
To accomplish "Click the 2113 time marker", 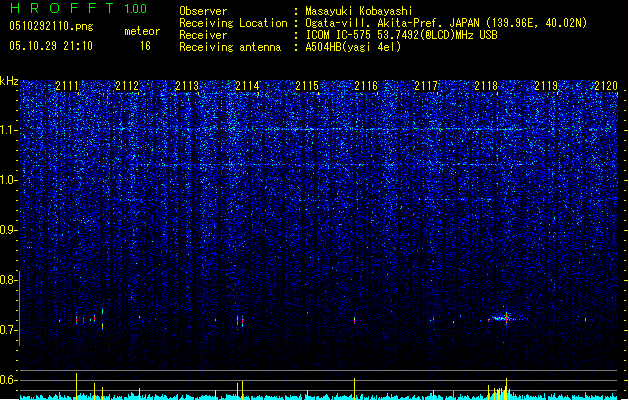I will pyautogui.click(x=187, y=86).
